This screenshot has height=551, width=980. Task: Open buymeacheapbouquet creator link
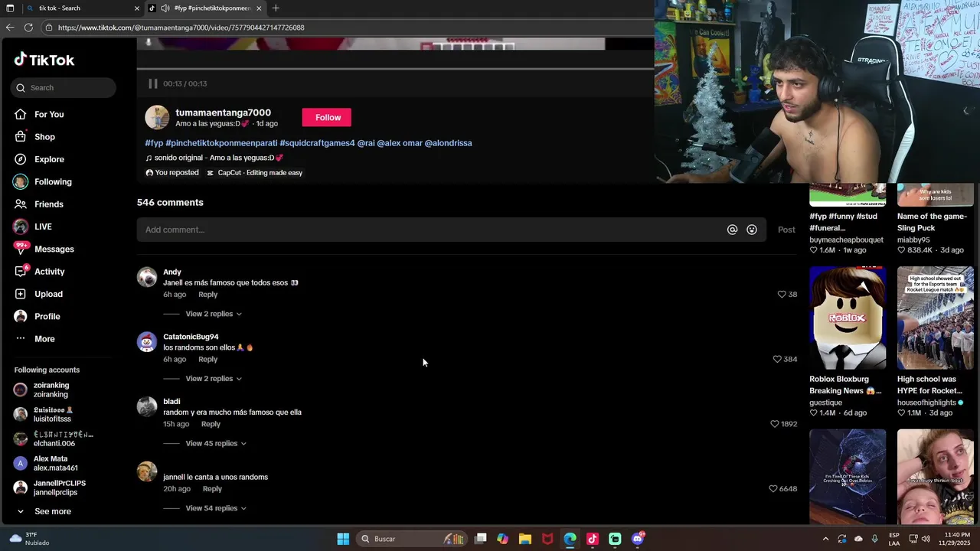point(846,240)
